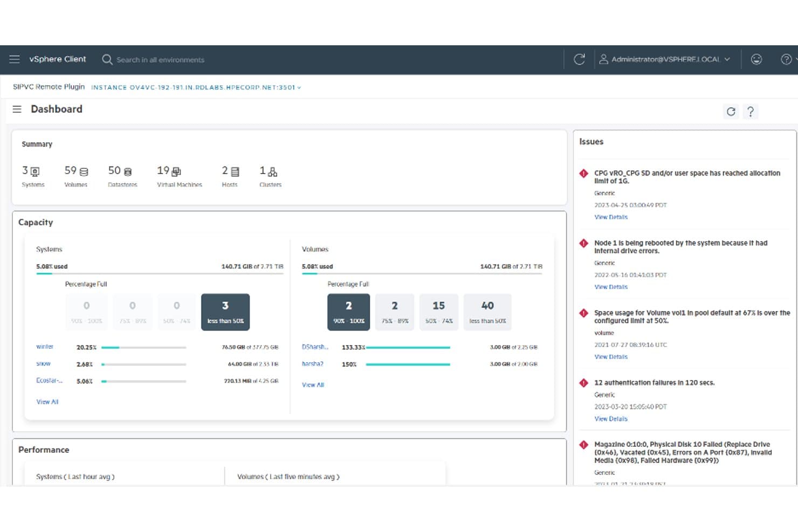798x532 pixels.
Task: Select Volumes '90% - 100%' tile showing 2
Action: click(349, 312)
